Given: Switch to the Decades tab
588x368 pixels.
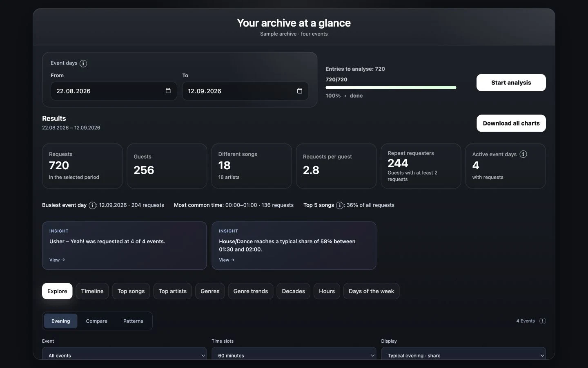Looking at the screenshot, I should point(294,291).
